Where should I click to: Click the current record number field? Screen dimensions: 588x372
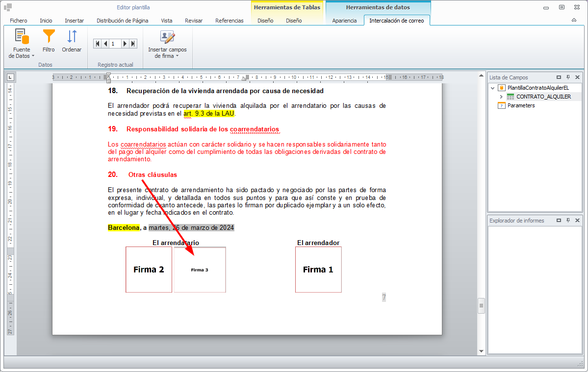(115, 44)
